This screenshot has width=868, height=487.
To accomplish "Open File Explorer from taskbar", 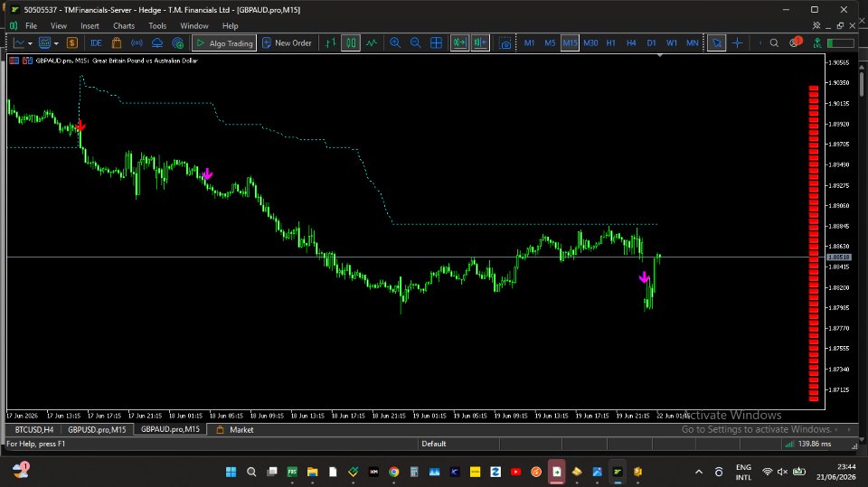I will (x=312, y=472).
